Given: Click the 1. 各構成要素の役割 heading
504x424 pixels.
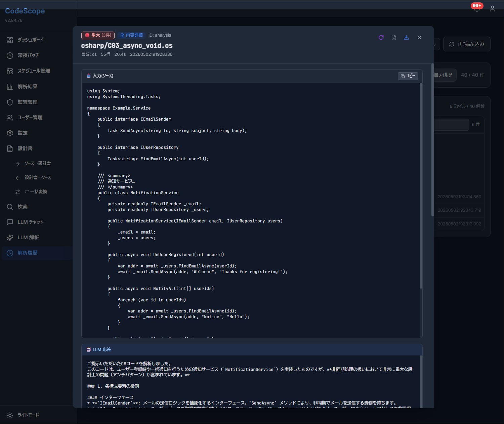Looking at the screenshot, I should (113, 386).
